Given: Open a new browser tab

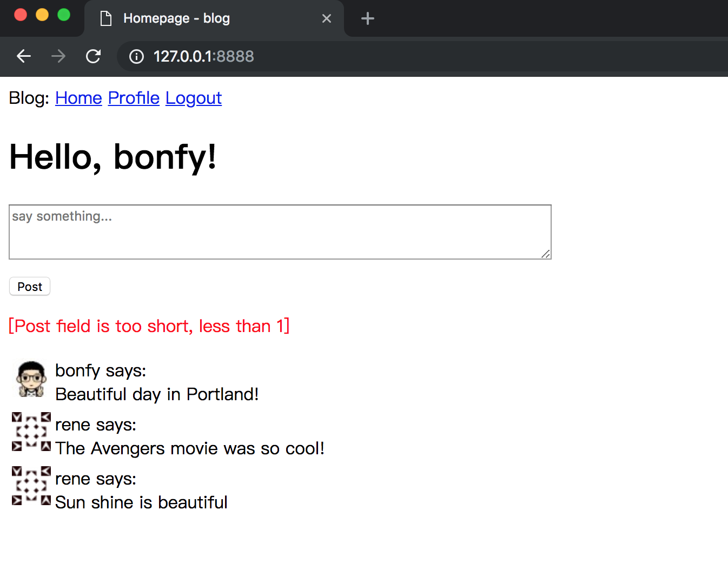Looking at the screenshot, I should (368, 18).
